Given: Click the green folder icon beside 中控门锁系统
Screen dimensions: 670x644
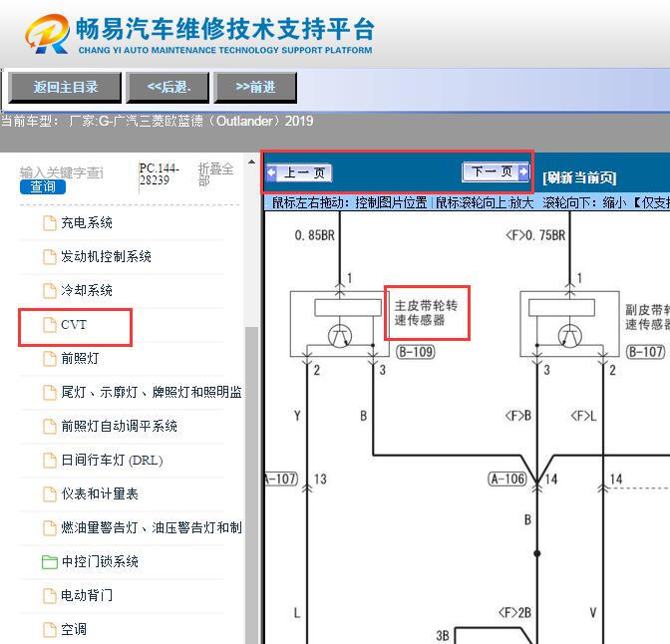Looking at the screenshot, I should point(50,562).
